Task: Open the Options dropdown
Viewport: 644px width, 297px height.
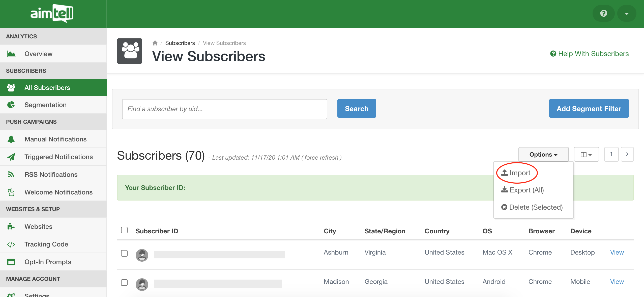Action: (x=543, y=154)
